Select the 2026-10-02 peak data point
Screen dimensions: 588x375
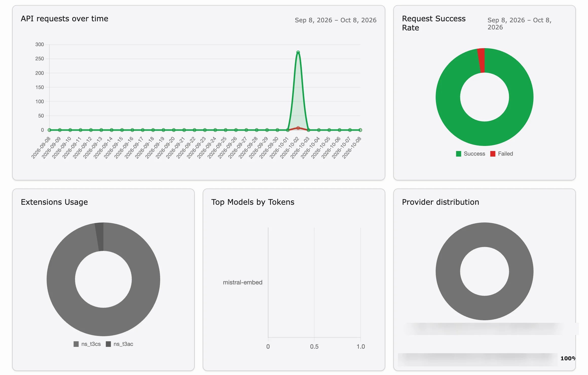click(x=298, y=52)
